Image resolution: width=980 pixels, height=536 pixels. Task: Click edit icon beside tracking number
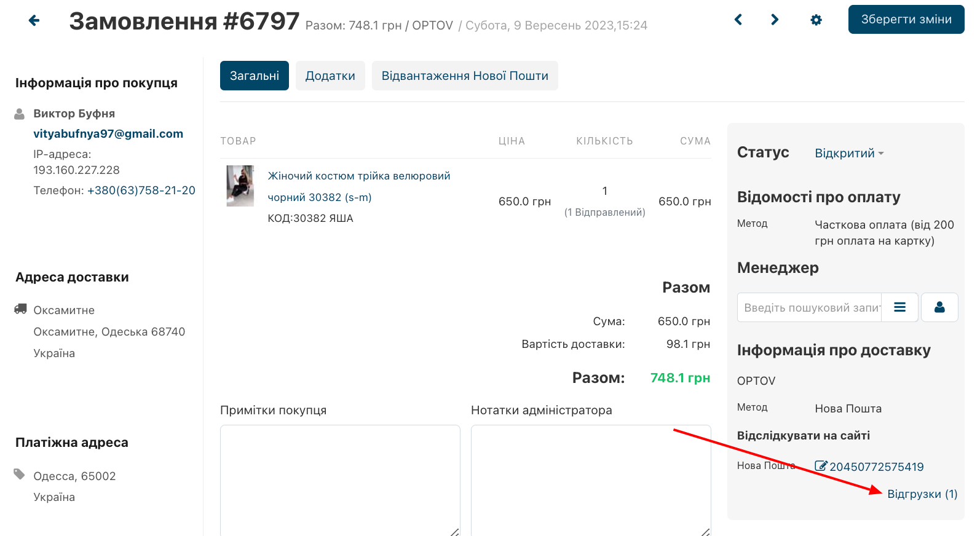click(x=821, y=466)
